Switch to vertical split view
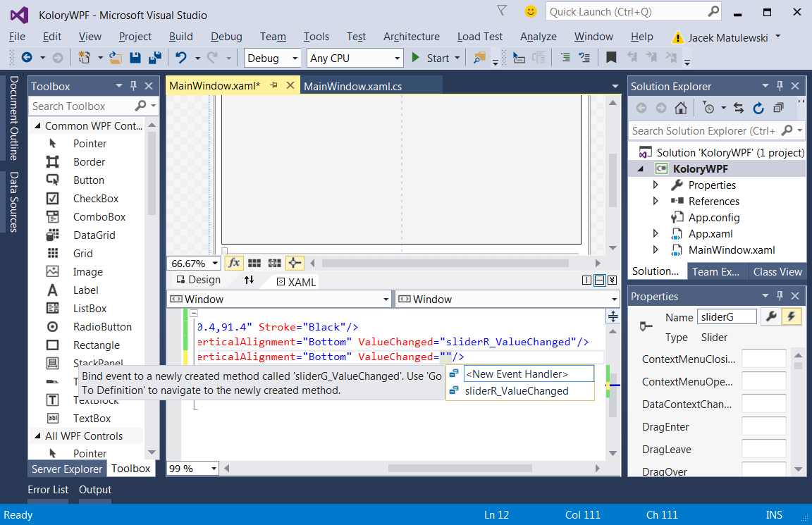The width and height of the screenshot is (812, 525). point(586,280)
